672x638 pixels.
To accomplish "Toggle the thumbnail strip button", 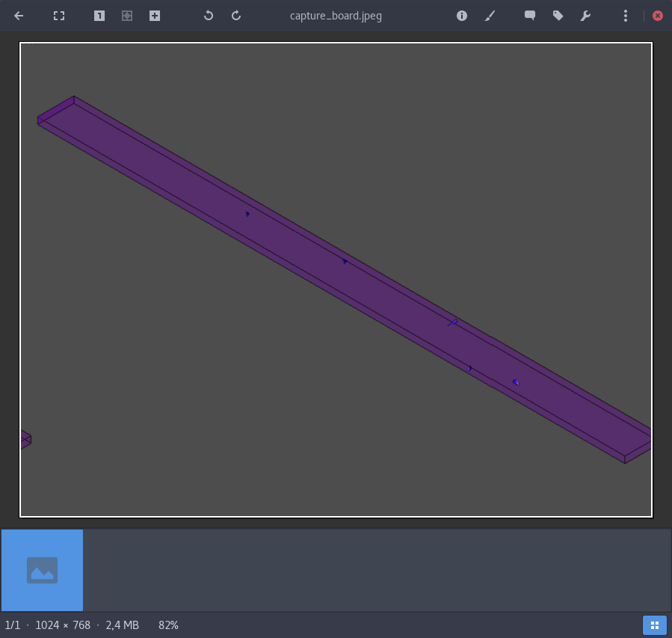I will pyautogui.click(x=654, y=625).
